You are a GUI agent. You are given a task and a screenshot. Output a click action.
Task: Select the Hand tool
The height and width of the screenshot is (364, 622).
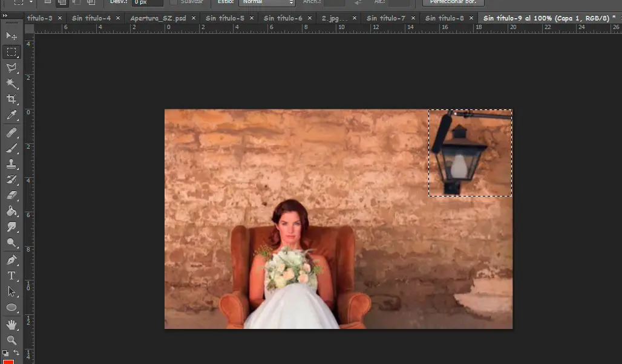click(x=11, y=325)
